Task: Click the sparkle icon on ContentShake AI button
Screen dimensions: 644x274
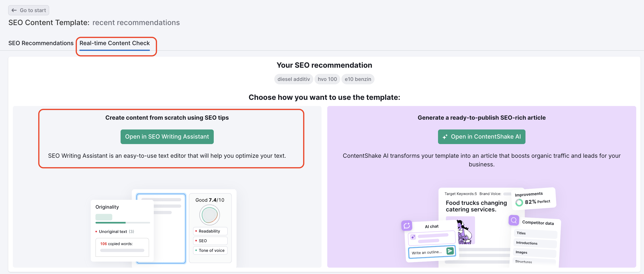Action: 445,137
